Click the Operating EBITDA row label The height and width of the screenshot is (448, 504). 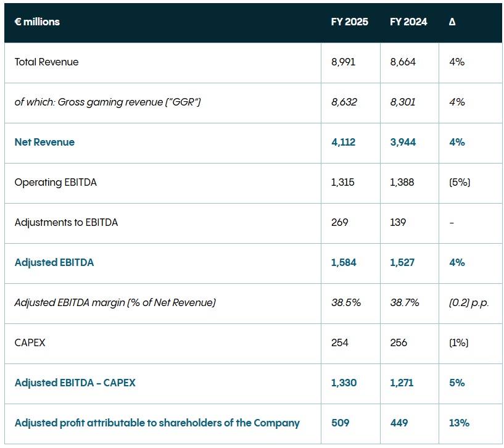click(56, 182)
